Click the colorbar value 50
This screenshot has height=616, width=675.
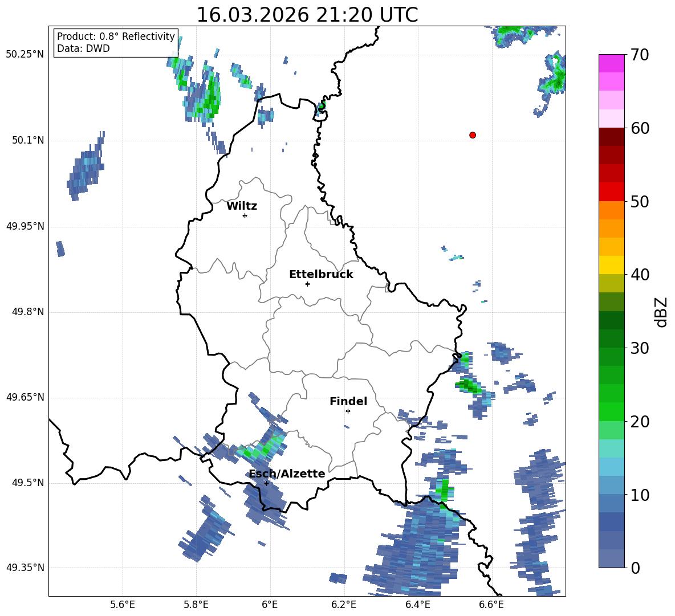(640, 201)
